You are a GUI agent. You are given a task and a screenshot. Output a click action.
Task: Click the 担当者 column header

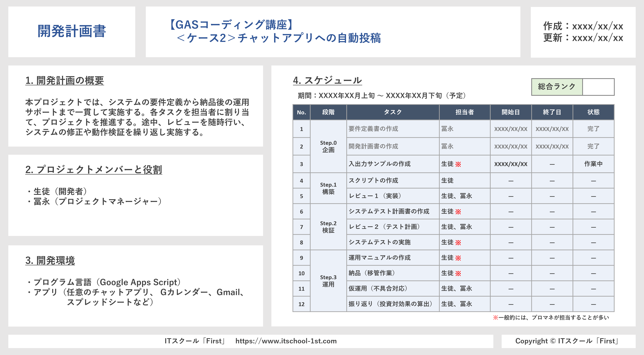(x=464, y=112)
